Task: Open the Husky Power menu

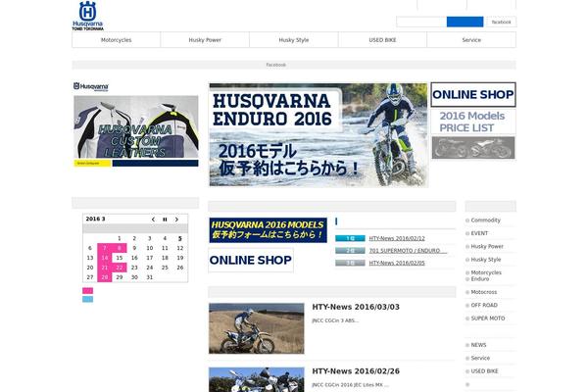Action: tap(205, 40)
